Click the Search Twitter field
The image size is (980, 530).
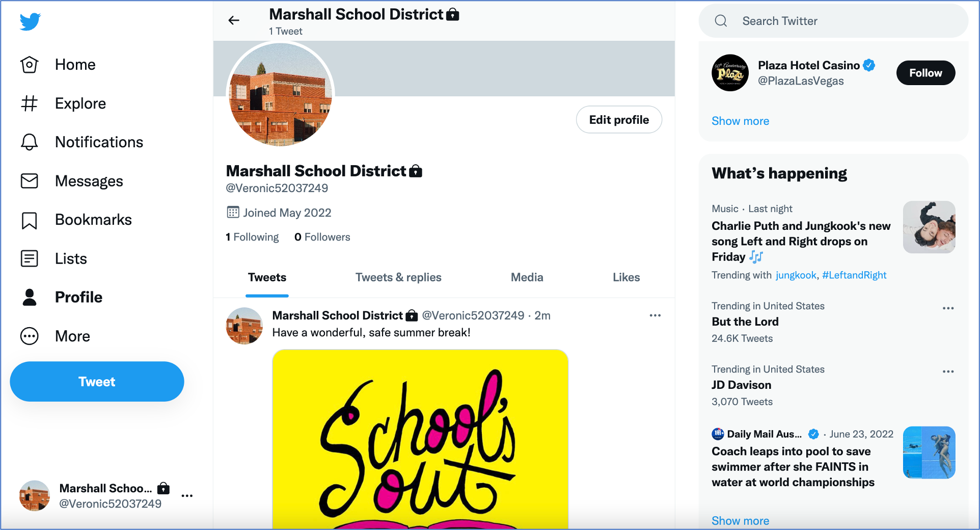click(833, 21)
